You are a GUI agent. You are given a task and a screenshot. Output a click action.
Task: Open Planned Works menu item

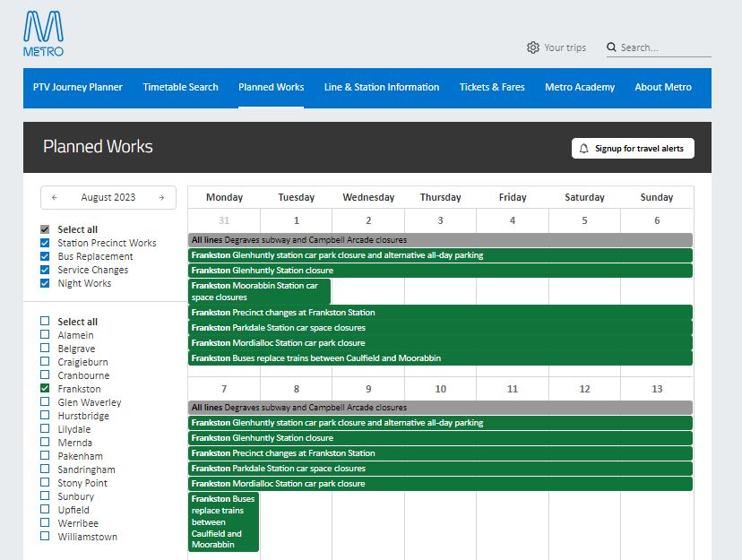pyautogui.click(x=272, y=88)
